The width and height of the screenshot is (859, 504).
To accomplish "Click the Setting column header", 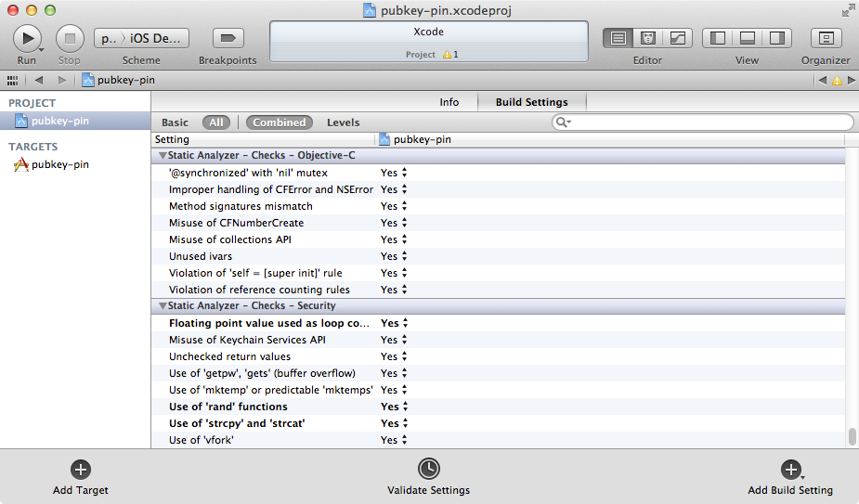I will point(264,140).
